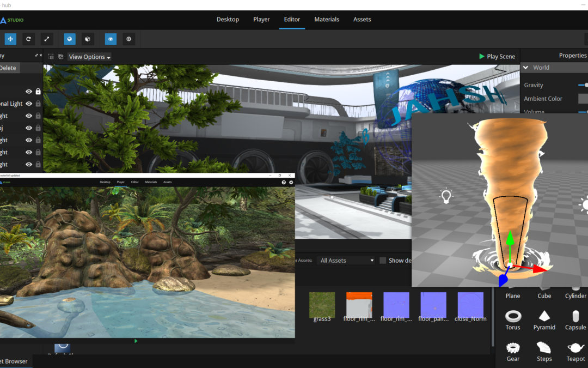Viewport: 588px width, 368px height.
Task: Open the Asset Browser tab at the bottom
Action: pos(14,361)
